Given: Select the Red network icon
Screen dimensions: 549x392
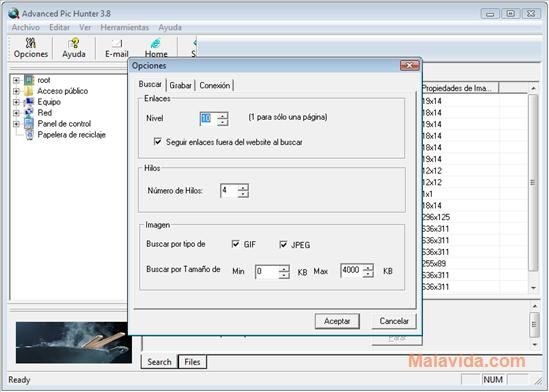Looking at the screenshot, I should (x=29, y=113).
